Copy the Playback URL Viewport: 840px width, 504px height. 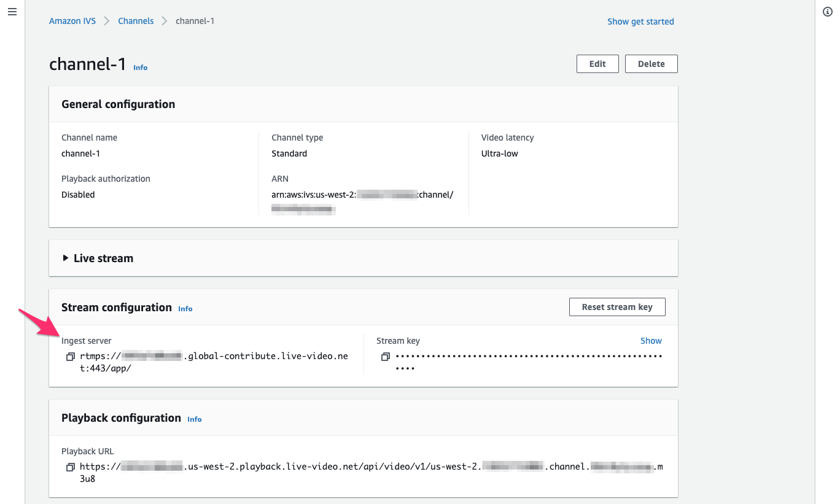(x=70, y=467)
